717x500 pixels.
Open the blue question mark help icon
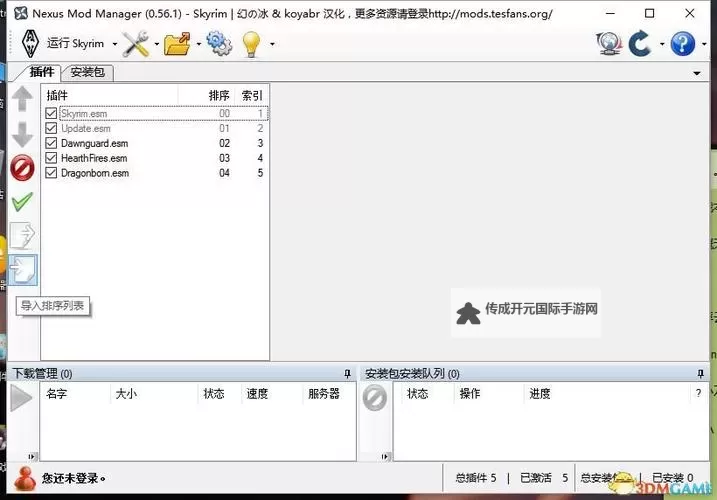tap(683, 43)
